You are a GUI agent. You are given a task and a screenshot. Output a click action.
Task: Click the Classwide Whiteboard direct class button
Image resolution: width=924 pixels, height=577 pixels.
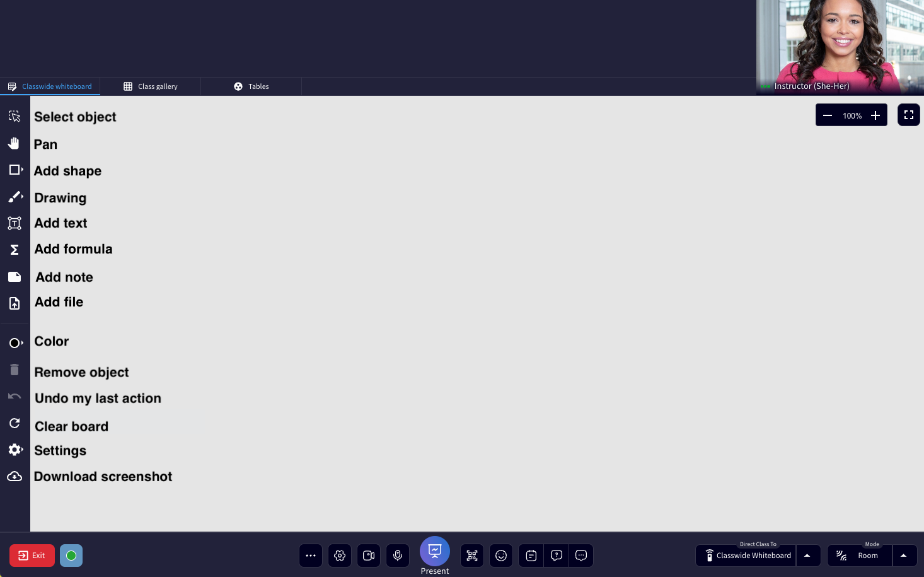click(x=746, y=556)
